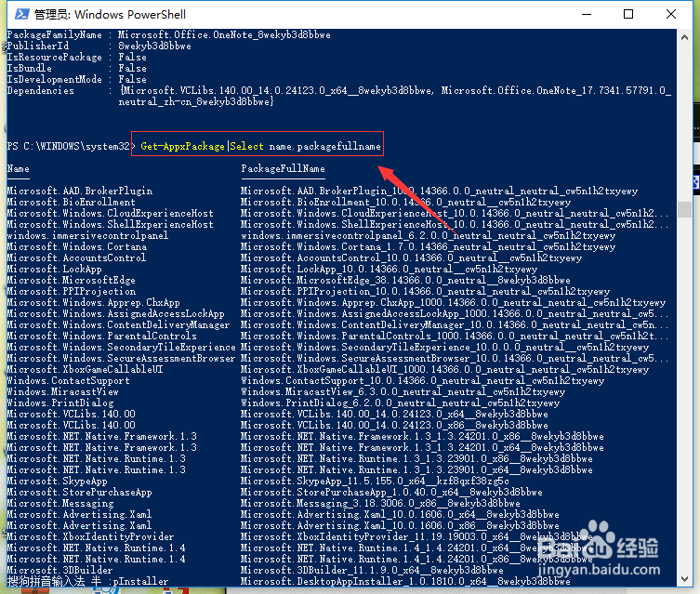Click the Microsoft.AAD.BrokerPlugin name entry
Viewport: 700px width, 594px height.
[x=80, y=191]
